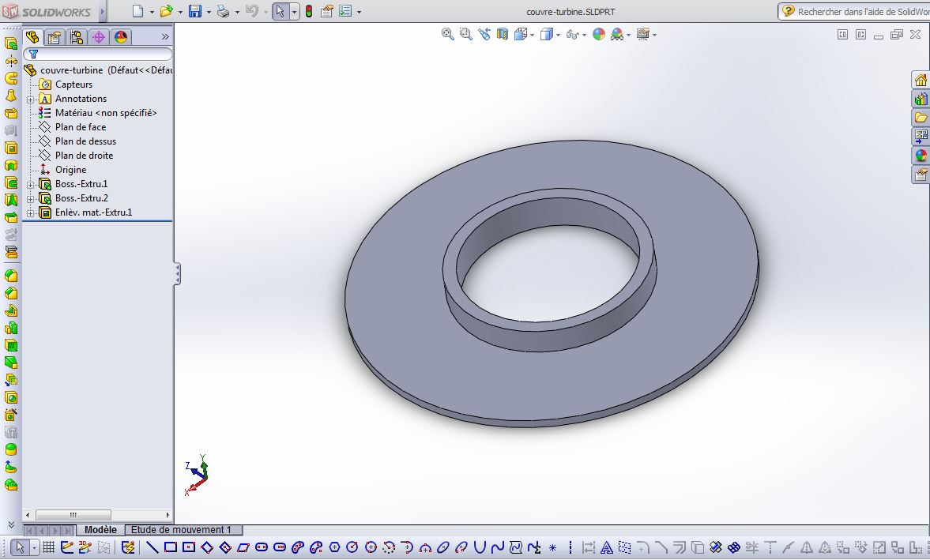Image resolution: width=930 pixels, height=560 pixels.
Task: Open the ConfigurationManager tab
Action: point(77,37)
